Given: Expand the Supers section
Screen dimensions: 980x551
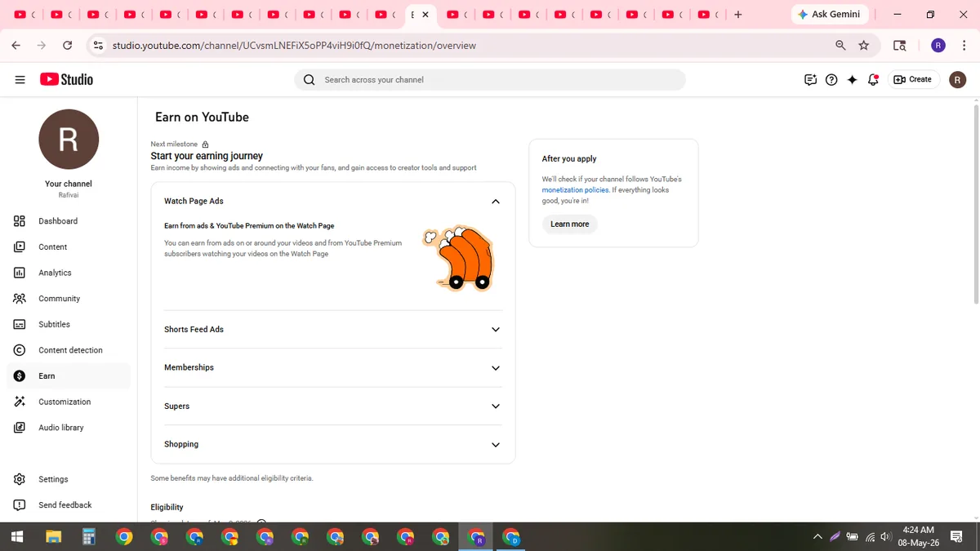Looking at the screenshot, I should (x=495, y=407).
